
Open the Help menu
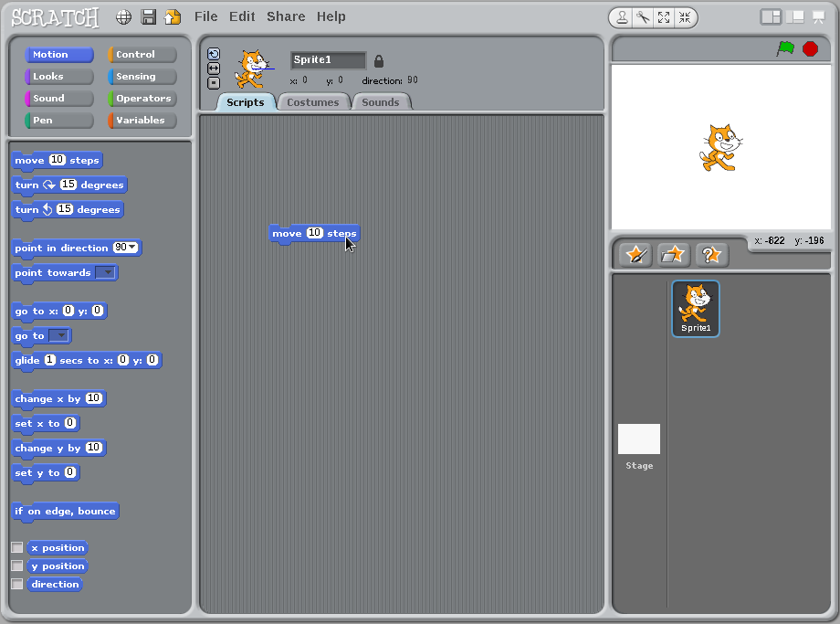point(331,16)
